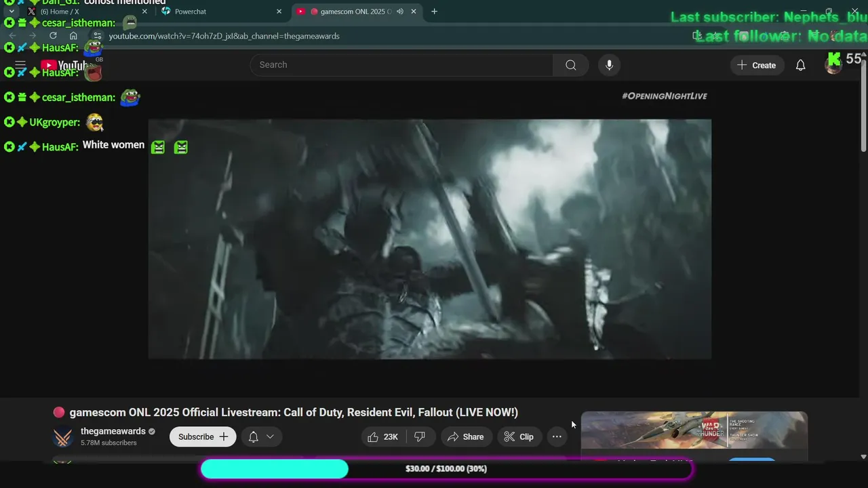The height and width of the screenshot is (488, 868).
Task: Click the UKgroyper chat username
Action: 55,123
